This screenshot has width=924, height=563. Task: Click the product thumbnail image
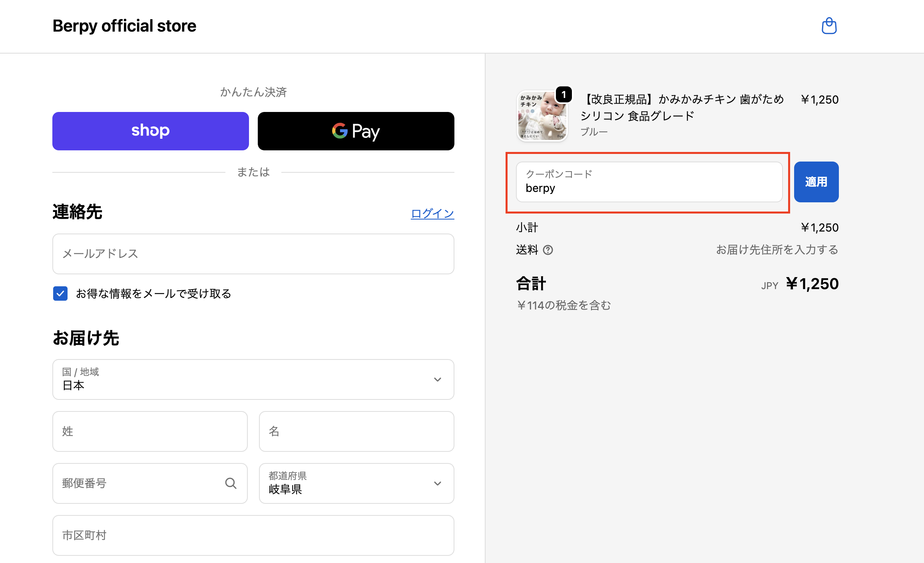pos(542,117)
